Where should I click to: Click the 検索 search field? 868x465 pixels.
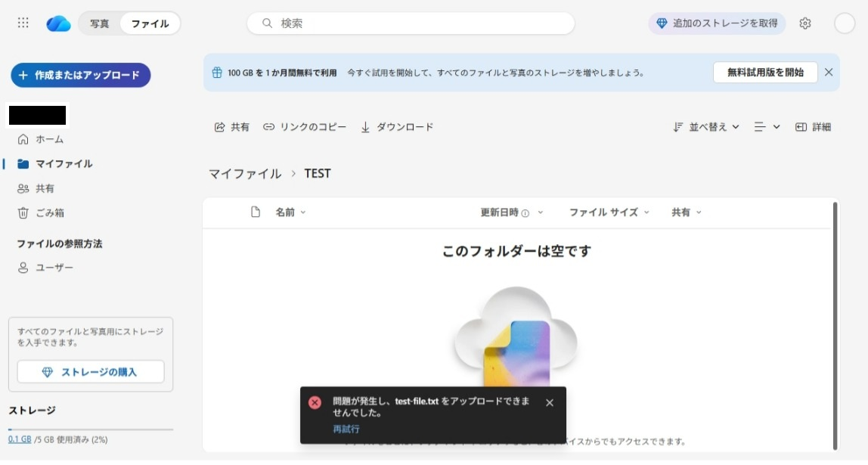tap(411, 23)
